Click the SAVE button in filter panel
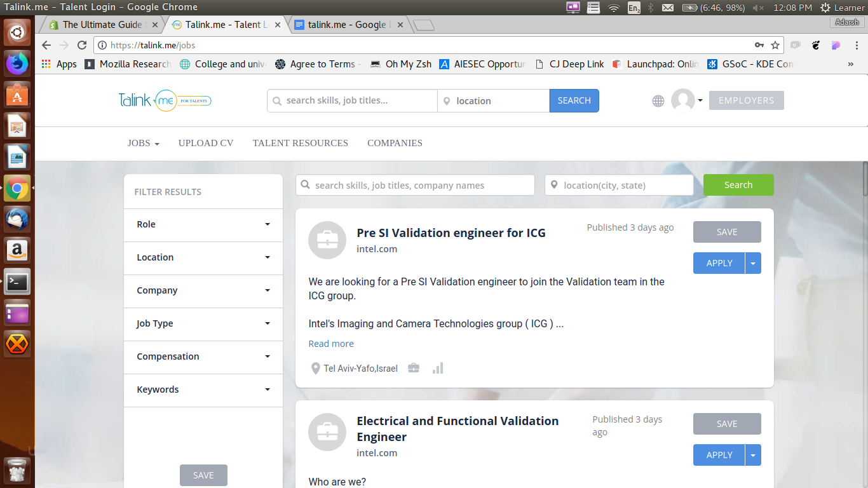 pos(203,475)
